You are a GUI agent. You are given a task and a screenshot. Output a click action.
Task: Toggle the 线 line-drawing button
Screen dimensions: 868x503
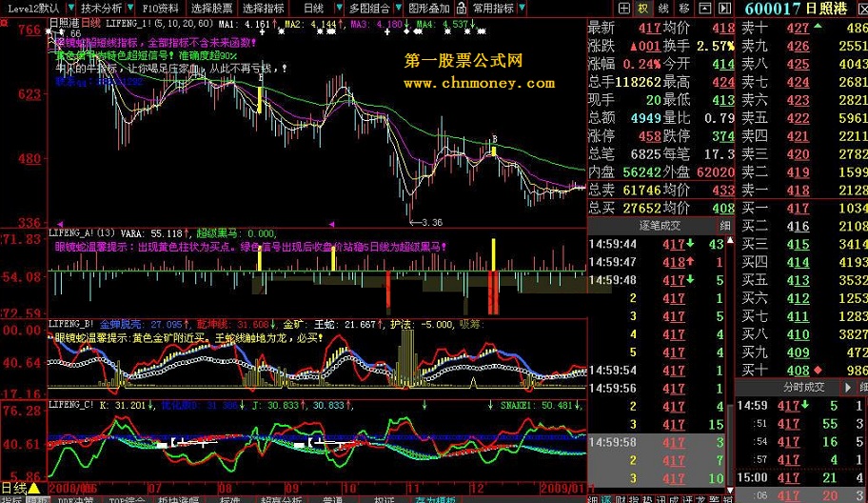coord(663,8)
